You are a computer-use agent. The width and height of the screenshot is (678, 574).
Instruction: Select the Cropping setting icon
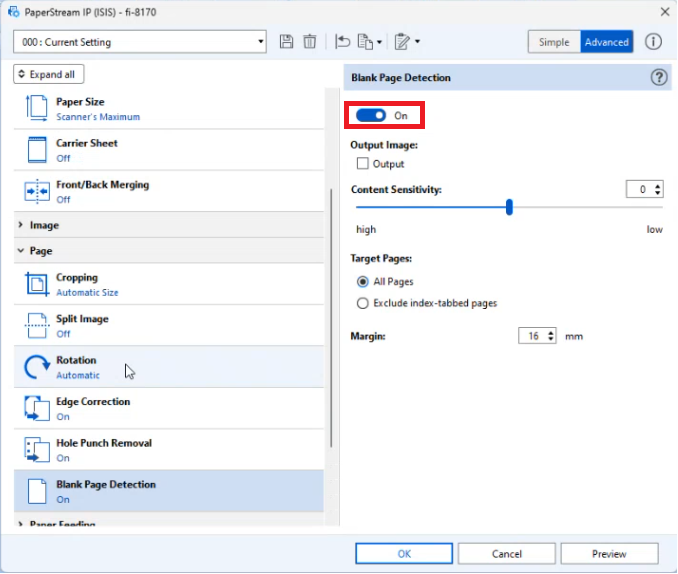pyautogui.click(x=37, y=285)
